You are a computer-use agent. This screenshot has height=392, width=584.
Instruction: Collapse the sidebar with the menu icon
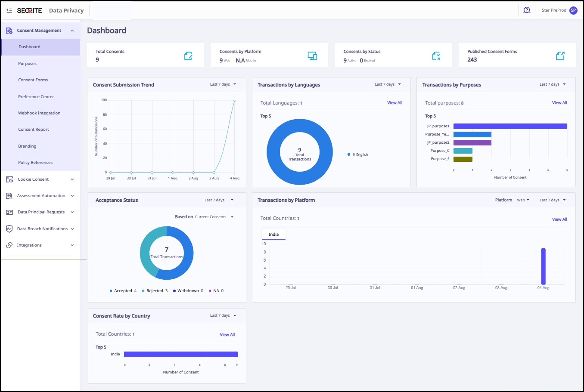click(9, 10)
